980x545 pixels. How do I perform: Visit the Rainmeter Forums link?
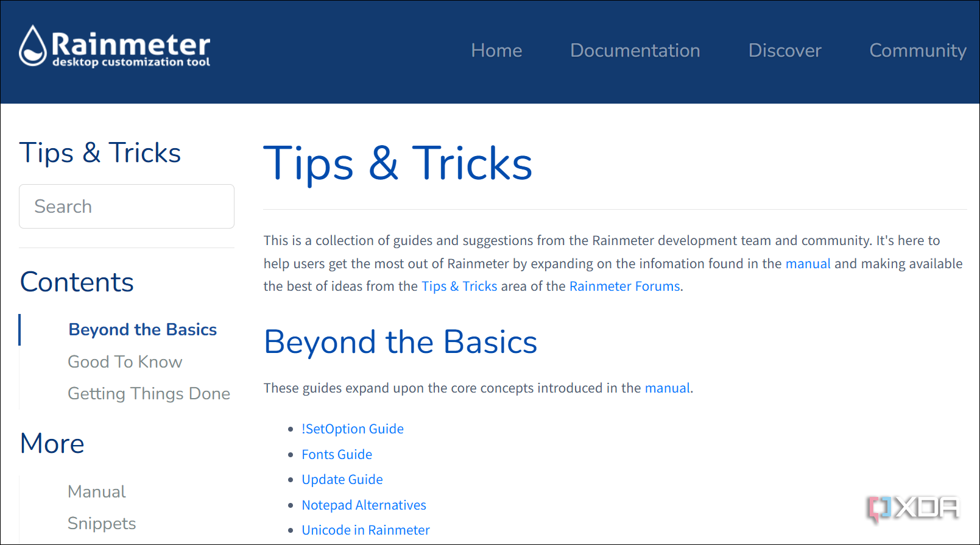pyautogui.click(x=624, y=287)
